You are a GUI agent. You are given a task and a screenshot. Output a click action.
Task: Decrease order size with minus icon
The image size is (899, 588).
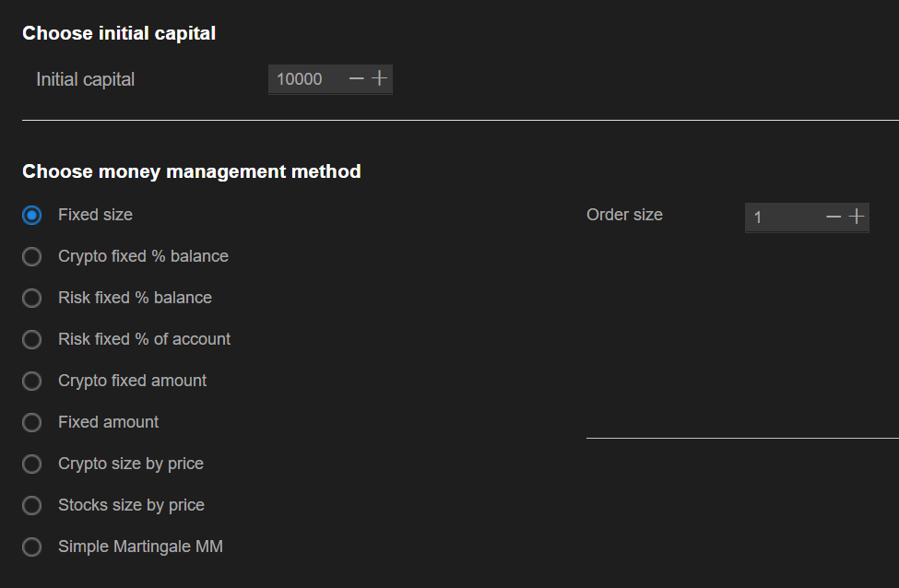tap(834, 217)
